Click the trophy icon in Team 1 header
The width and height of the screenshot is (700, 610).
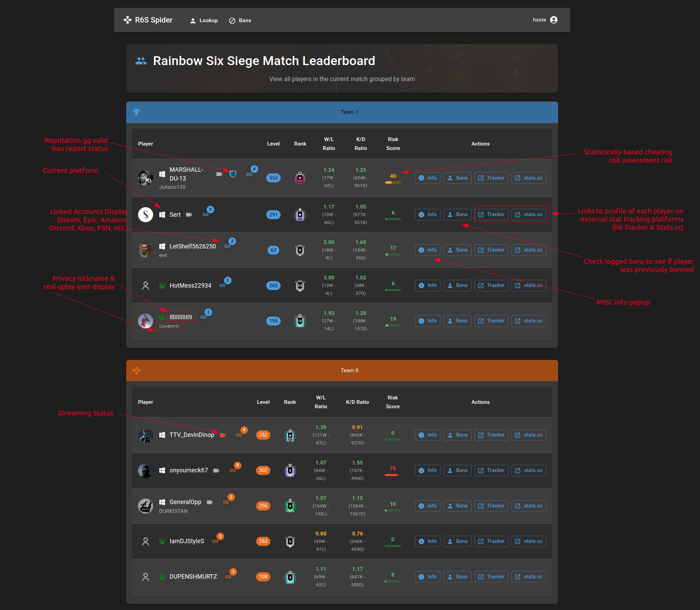point(136,112)
